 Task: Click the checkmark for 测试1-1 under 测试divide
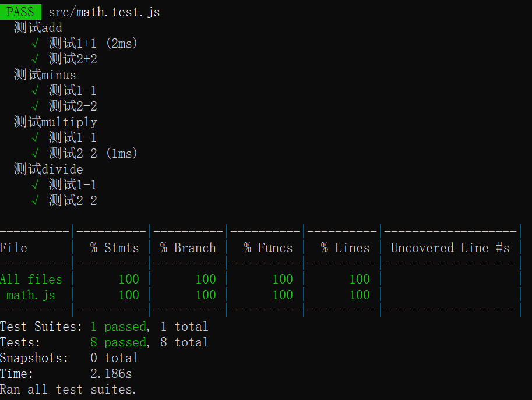click(x=35, y=185)
